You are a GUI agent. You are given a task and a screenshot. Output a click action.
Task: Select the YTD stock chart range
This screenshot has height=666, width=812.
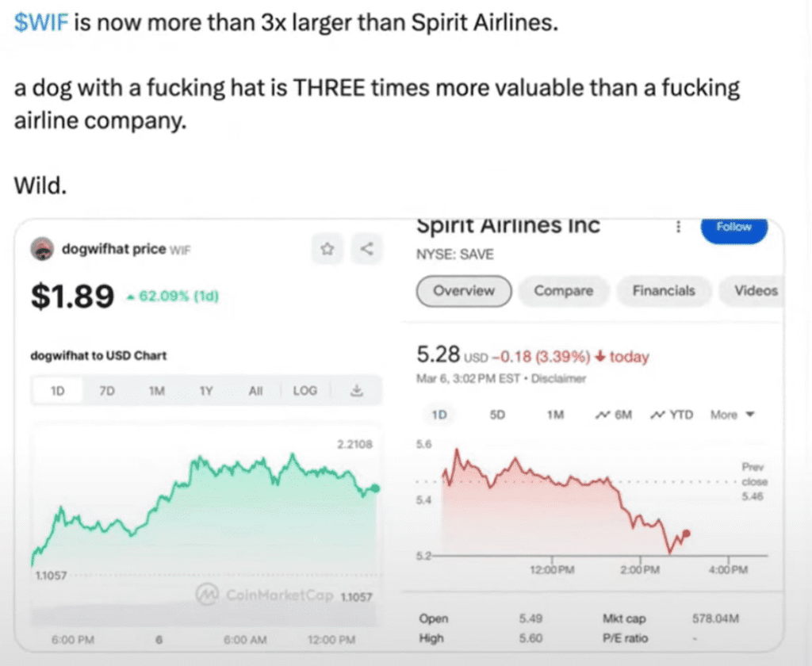[672, 415]
